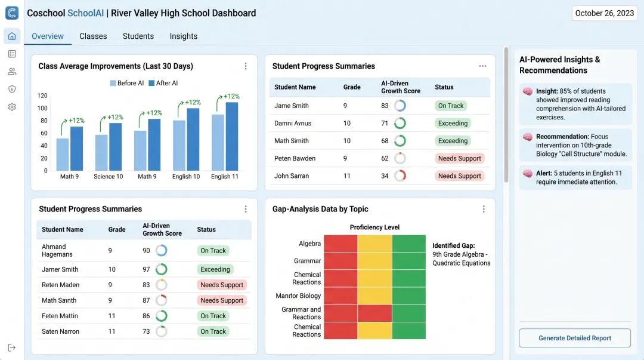Click English 11 After AI bar
The width and height of the screenshot is (644, 360).
click(232, 137)
